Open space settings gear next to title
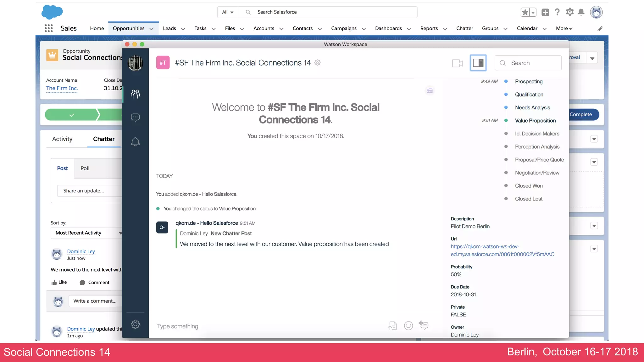This screenshot has height=362, width=644. click(318, 63)
